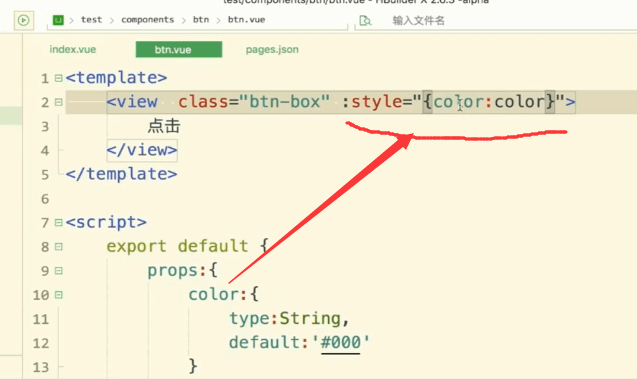This screenshot has width=637, height=380.
Task: Click 'export default' on line 8
Action: (x=177, y=246)
